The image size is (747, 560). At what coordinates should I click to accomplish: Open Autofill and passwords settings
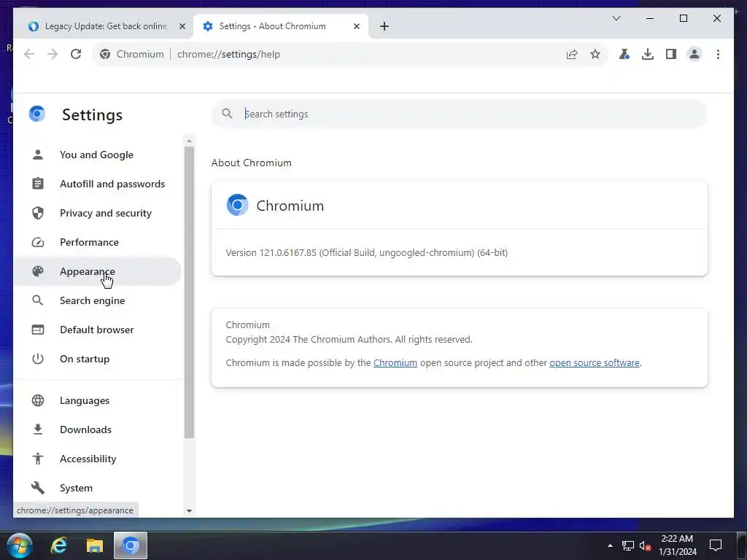point(97,184)
